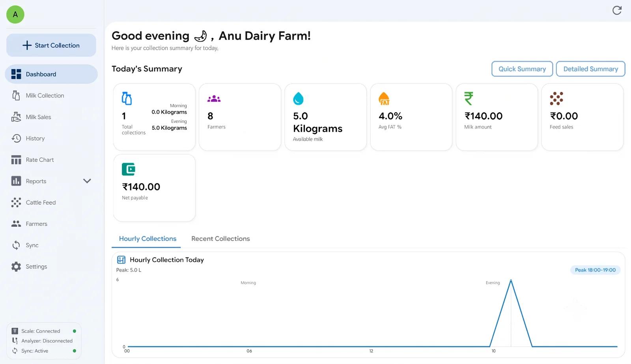This screenshot has width=631, height=364.
Task: Open Milk Sales from the sidebar
Action: coord(51,117)
